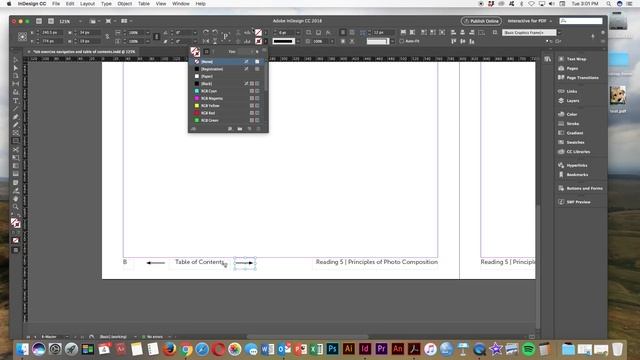
Task: Select the Pencil tool
Action: click(16, 125)
